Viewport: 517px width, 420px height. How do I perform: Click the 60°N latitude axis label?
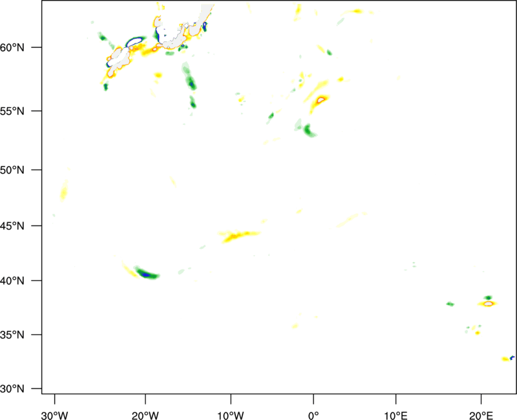click(x=12, y=48)
